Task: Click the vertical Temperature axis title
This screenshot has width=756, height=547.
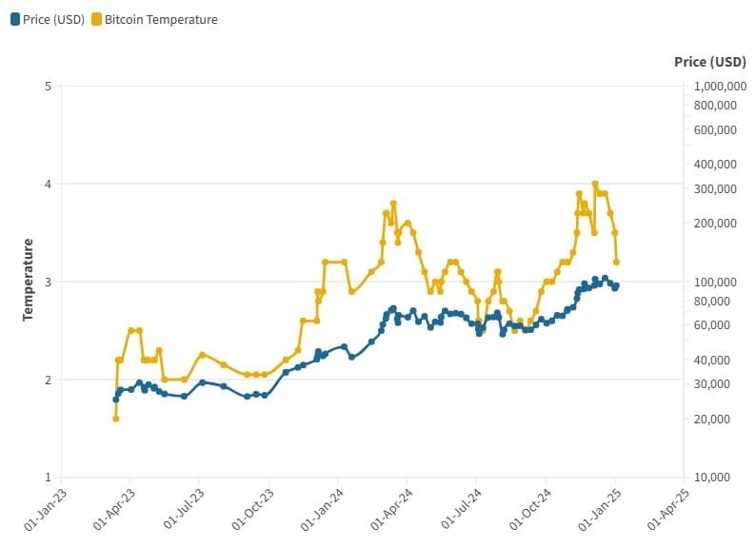Action: (x=30, y=280)
